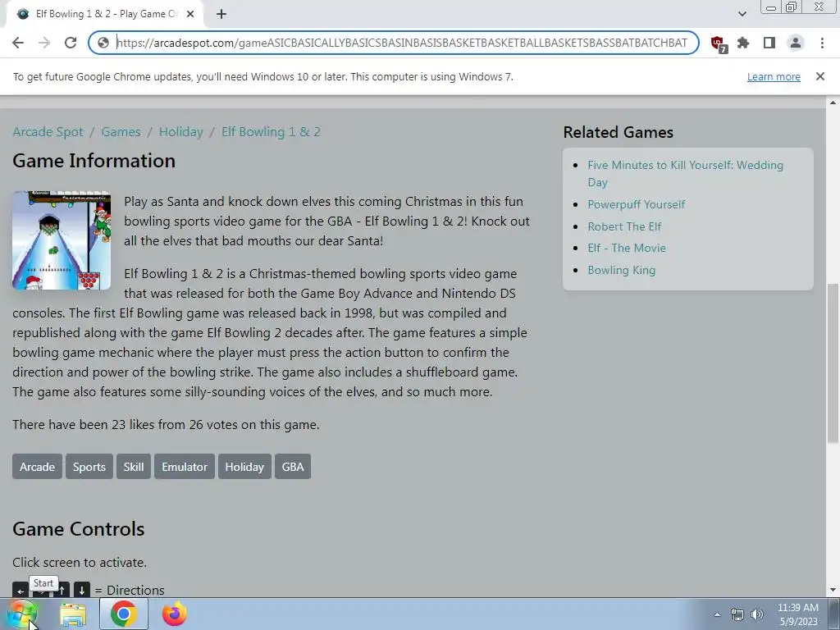840x630 pixels.
Task: Go to Arcade Spot breadcrumb
Action: (48, 132)
